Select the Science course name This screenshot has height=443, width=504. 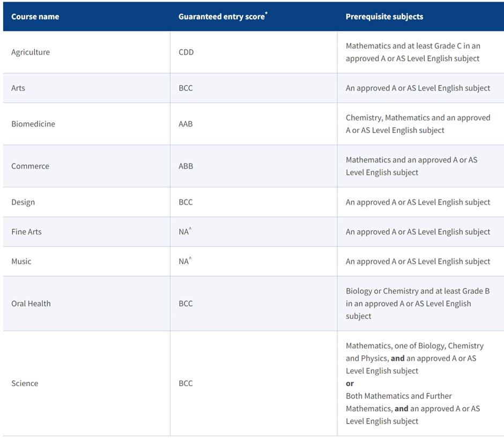25,383
